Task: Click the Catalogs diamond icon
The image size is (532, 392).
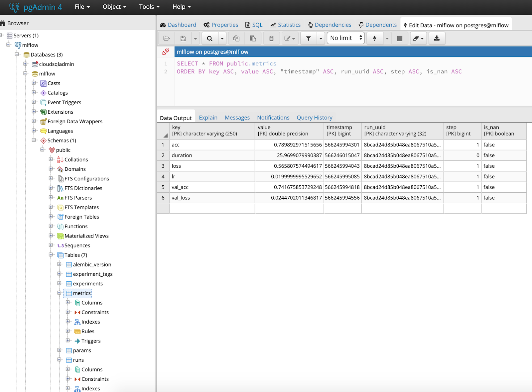Action: point(43,93)
